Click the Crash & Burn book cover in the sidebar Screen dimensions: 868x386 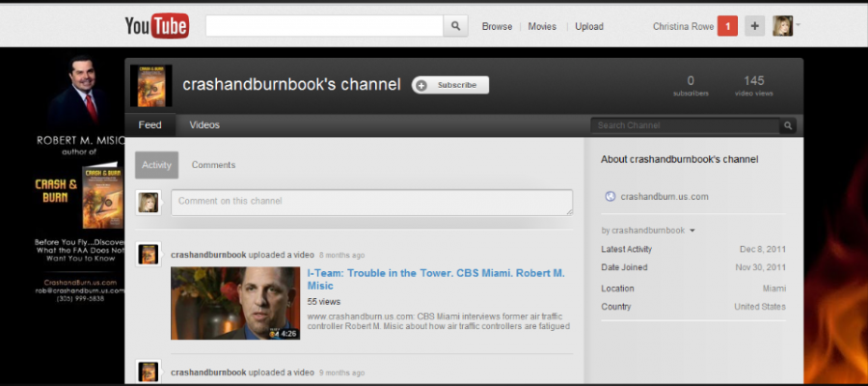coord(102,196)
